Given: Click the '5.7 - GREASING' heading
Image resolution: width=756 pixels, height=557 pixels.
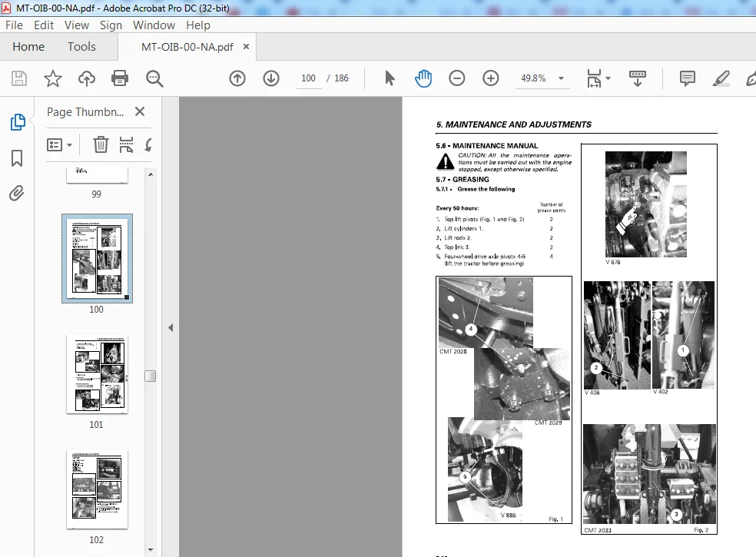Looking at the screenshot, I should [463, 180].
